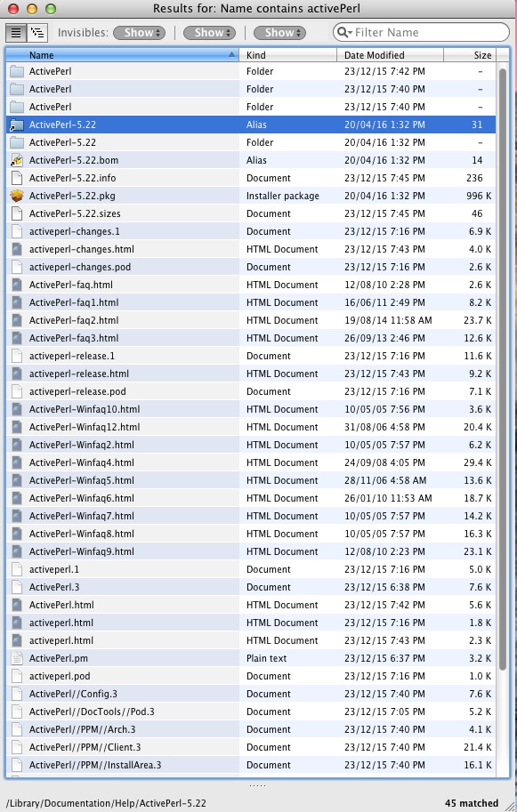Select the ActivePerl//DocTools//Pod.3 file name
The width and height of the screenshot is (517, 812).
pyautogui.click(x=92, y=712)
